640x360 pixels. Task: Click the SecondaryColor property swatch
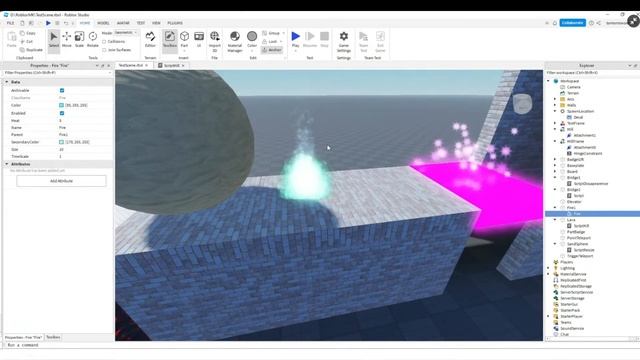61,142
